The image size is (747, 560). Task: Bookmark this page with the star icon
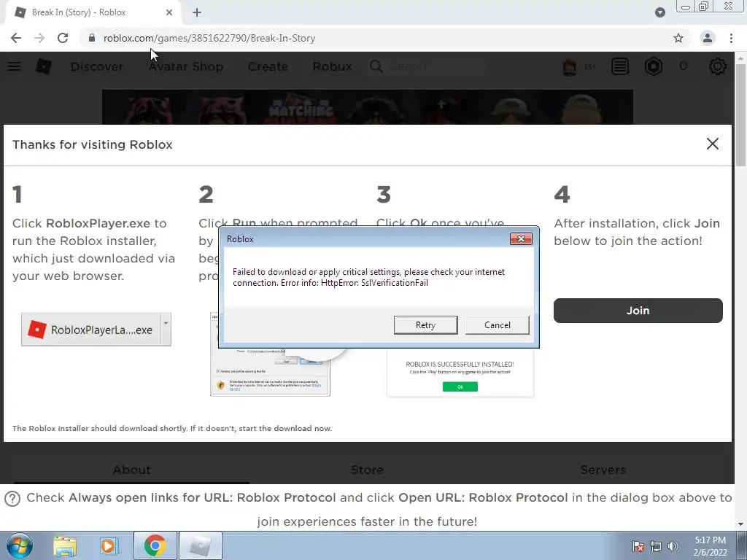point(678,38)
